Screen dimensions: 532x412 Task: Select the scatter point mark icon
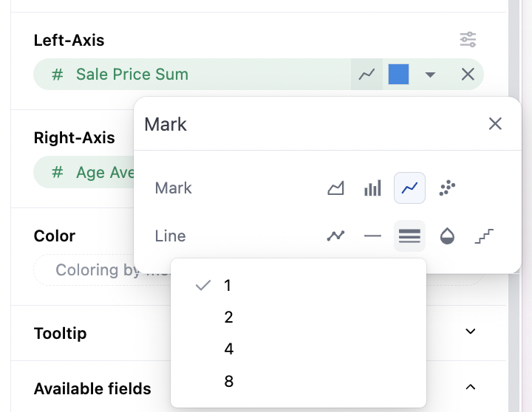coord(447,188)
